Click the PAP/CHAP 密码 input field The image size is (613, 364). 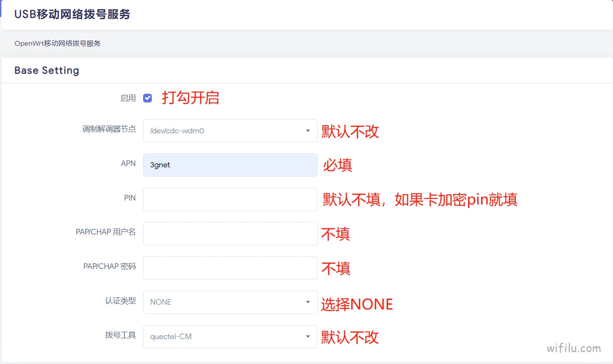point(230,268)
